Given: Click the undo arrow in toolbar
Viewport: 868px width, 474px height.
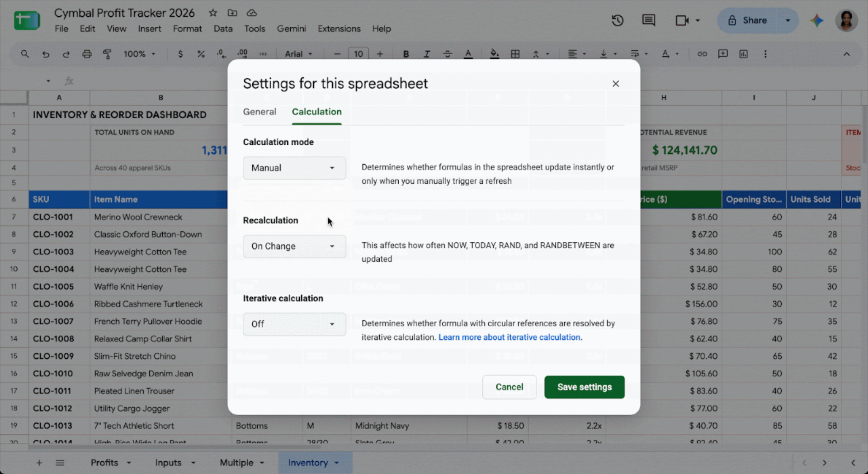Looking at the screenshot, I should [46, 54].
